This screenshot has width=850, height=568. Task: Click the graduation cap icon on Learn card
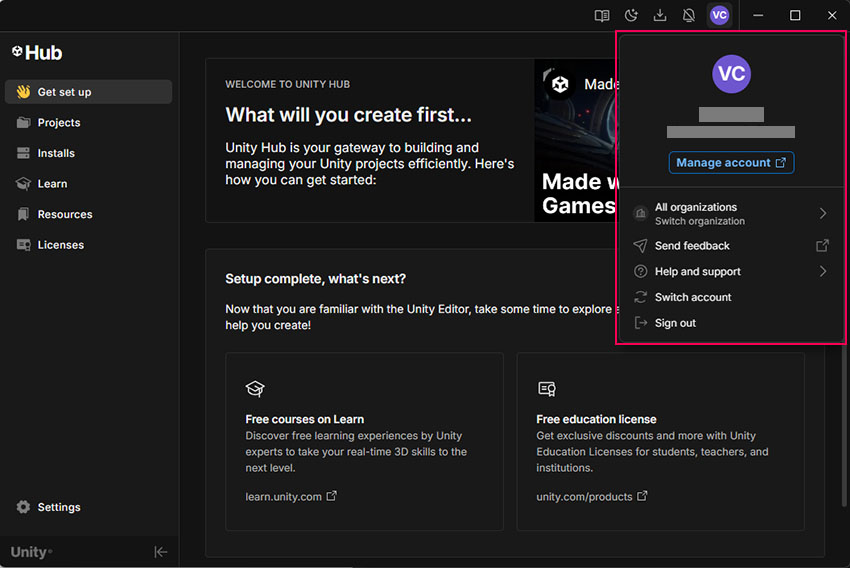tap(255, 389)
